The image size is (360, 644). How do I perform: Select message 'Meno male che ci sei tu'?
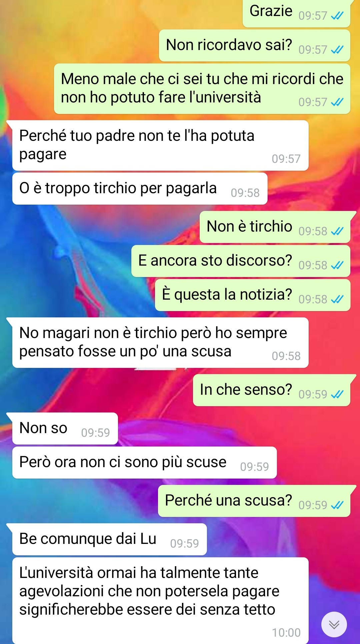(x=202, y=89)
